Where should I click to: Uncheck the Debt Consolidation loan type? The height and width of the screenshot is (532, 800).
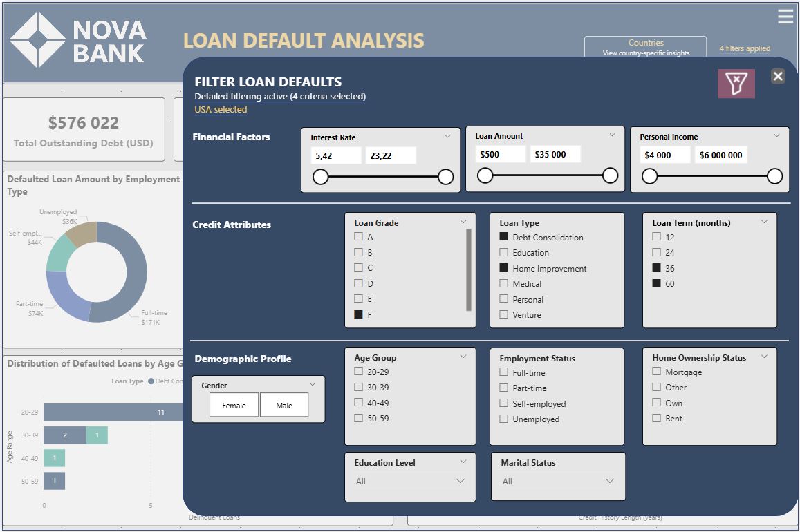[503, 237]
